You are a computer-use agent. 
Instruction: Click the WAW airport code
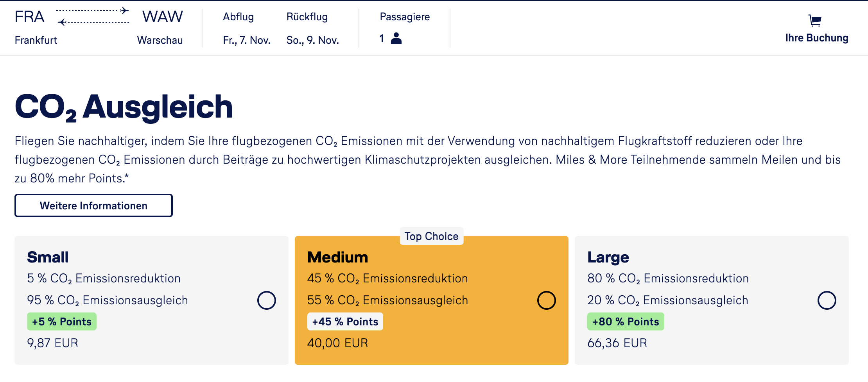click(x=162, y=16)
